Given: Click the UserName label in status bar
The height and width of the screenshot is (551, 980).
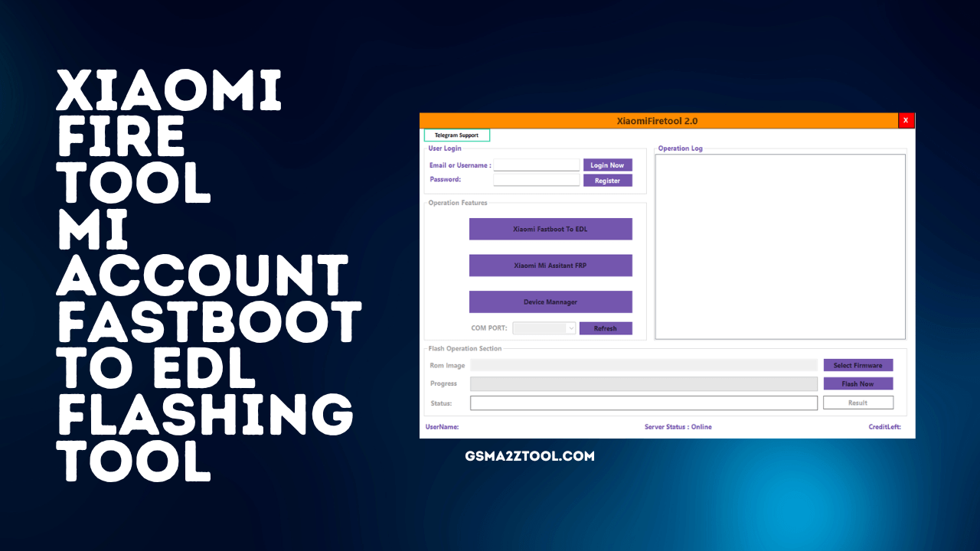Looking at the screenshot, I should (x=443, y=427).
